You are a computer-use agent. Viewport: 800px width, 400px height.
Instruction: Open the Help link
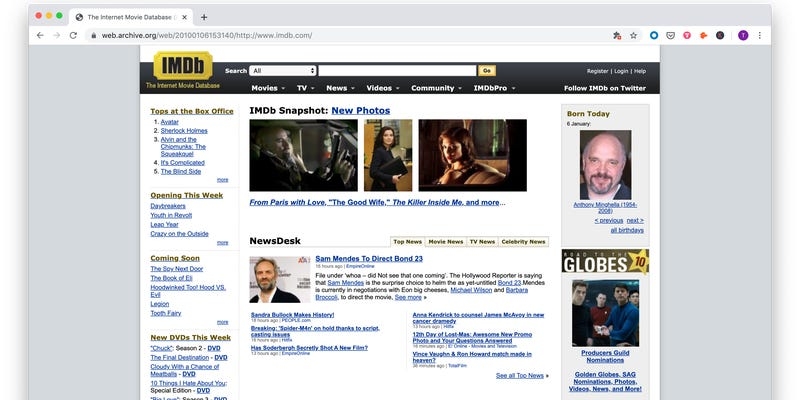click(x=640, y=71)
